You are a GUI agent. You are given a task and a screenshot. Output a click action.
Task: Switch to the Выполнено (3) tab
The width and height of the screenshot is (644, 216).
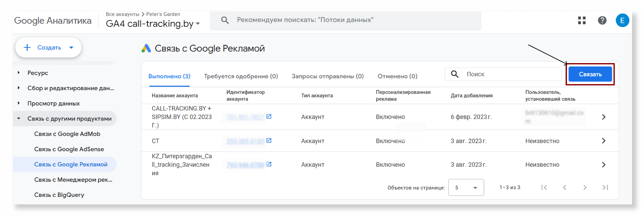coord(169,76)
